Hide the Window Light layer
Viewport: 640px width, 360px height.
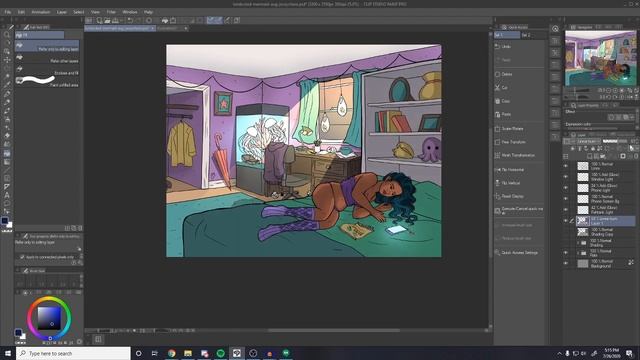(x=566, y=177)
